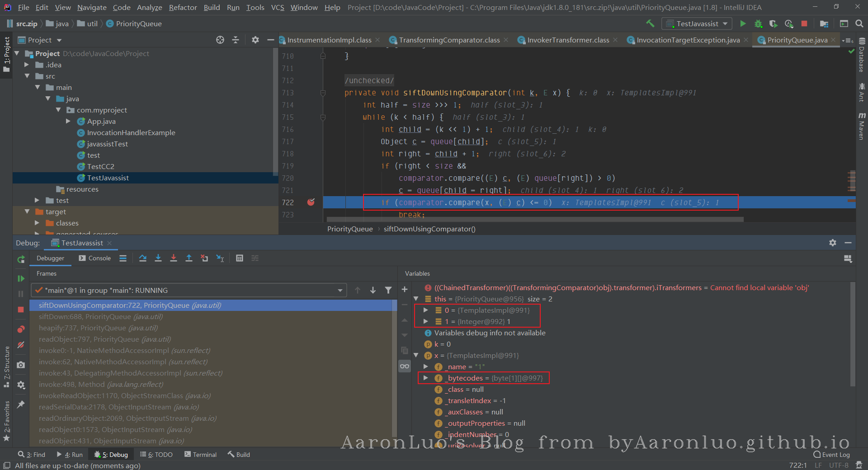Click the camera thread dump icon
Image resolution: width=868 pixels, height=470 pixels.
click(21, 365)
